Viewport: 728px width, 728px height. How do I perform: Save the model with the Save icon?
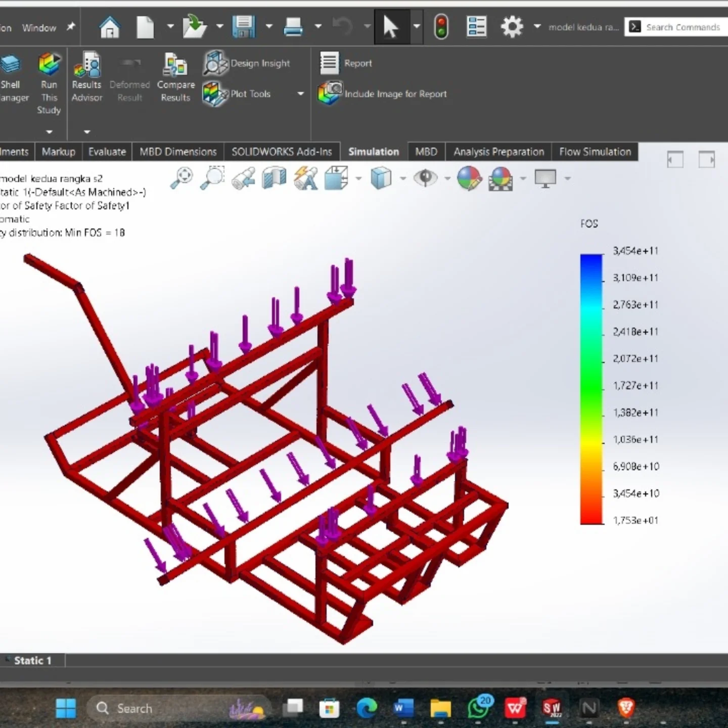[244, 27]
